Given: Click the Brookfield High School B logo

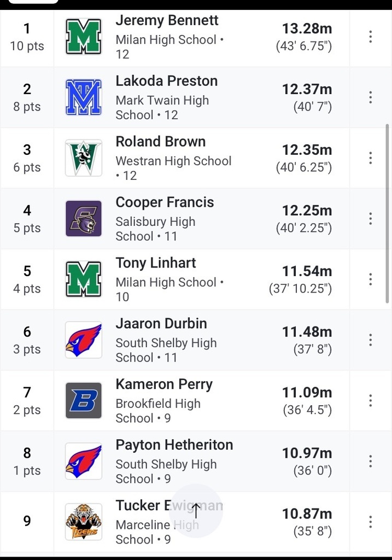Looking at the screenshot, I should 84,400.
